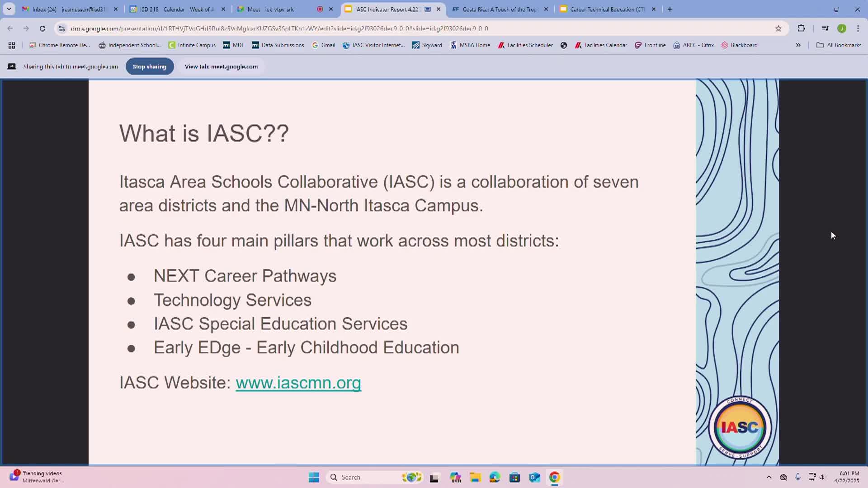This screenshot has height=488, width=868.
Task: Open the Chrome three-dot menu
Action: pos(858,28)
